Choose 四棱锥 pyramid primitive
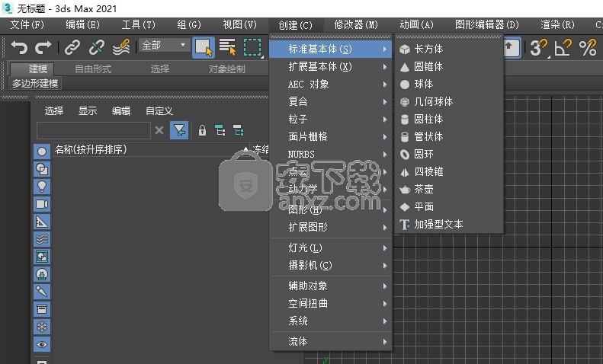This screenshot has width=603, height=364. [449, 171]
